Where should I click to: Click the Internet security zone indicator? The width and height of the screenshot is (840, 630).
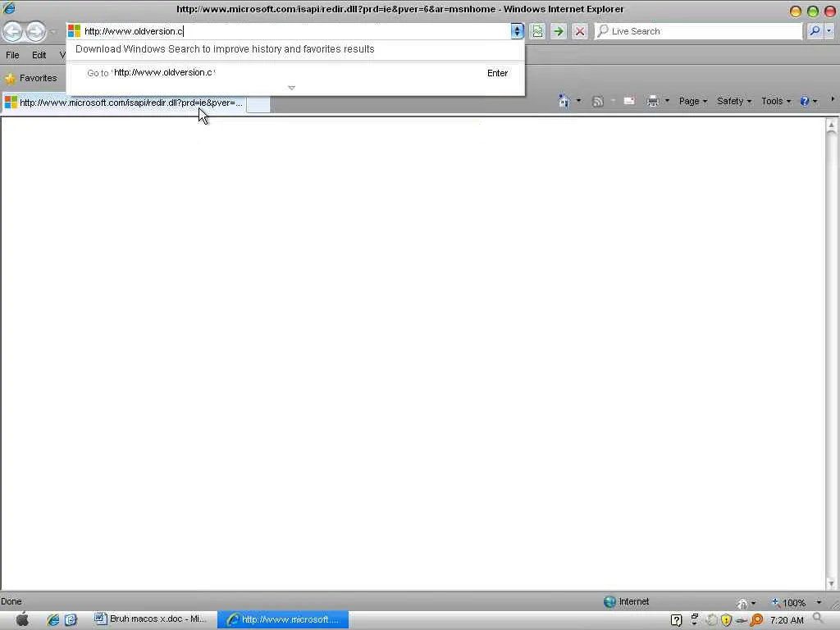(x=626, y=601)
